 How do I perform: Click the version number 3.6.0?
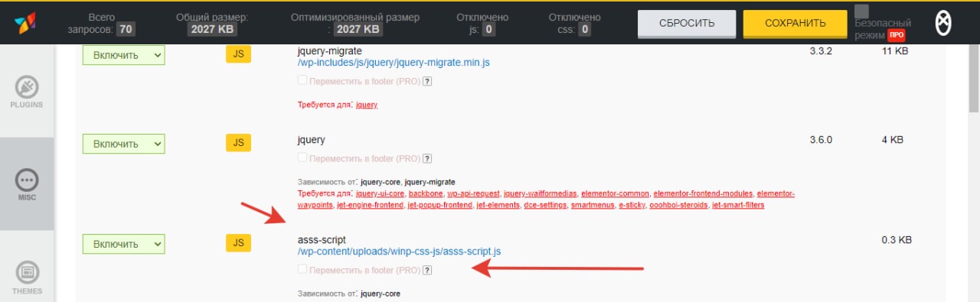(x=821, y=140)
